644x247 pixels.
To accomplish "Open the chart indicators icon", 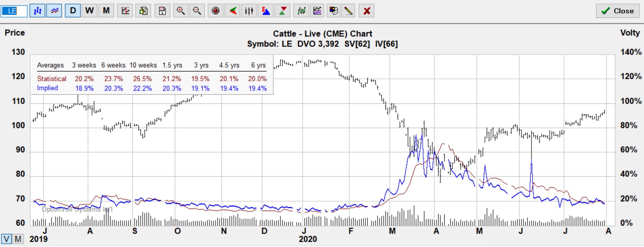I will [317, 11].
